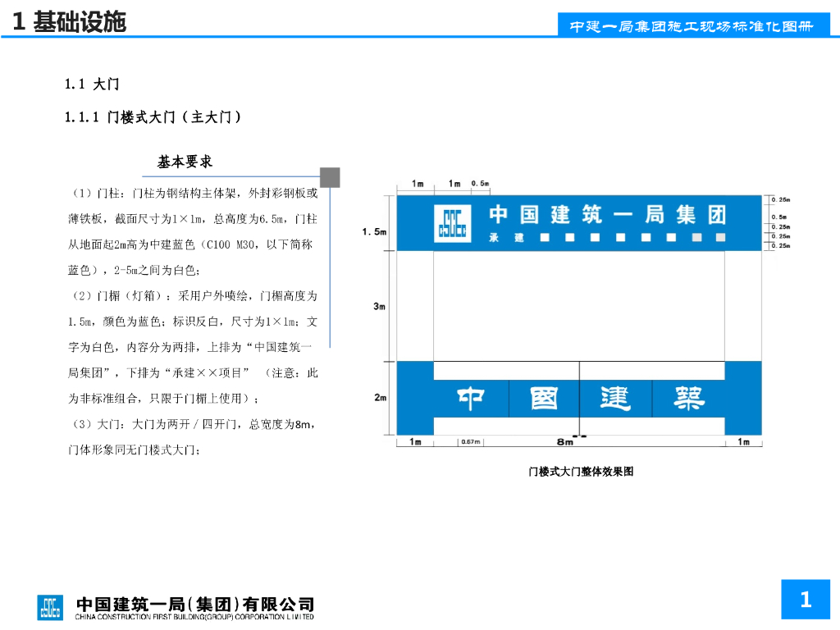
Task: Click the last white square on the lintel
Action: [720, 238]
